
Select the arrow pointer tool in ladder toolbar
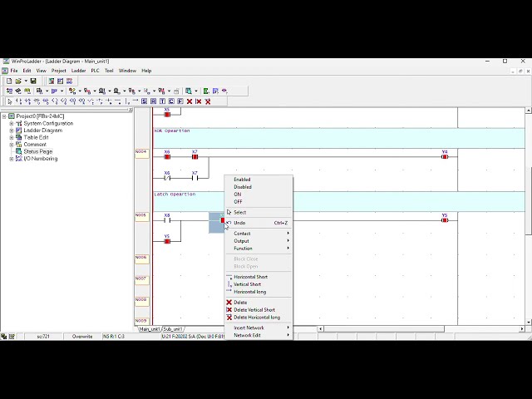point(10,101)
